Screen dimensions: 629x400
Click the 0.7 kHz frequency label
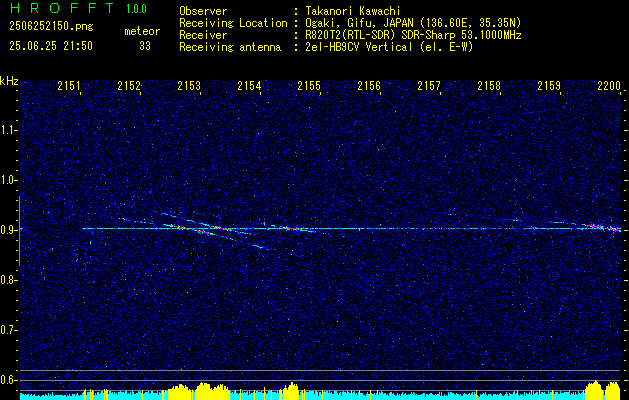9,330
